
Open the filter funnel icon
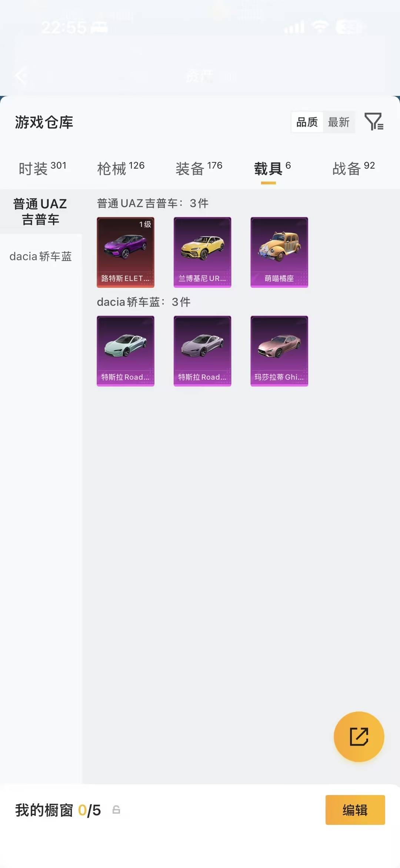coord(374,122)
